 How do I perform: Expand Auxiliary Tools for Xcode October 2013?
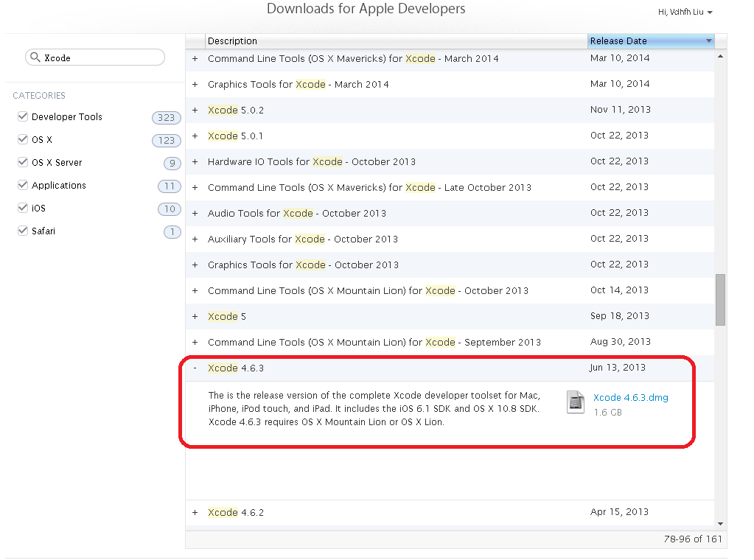click(x=195, y=239)
